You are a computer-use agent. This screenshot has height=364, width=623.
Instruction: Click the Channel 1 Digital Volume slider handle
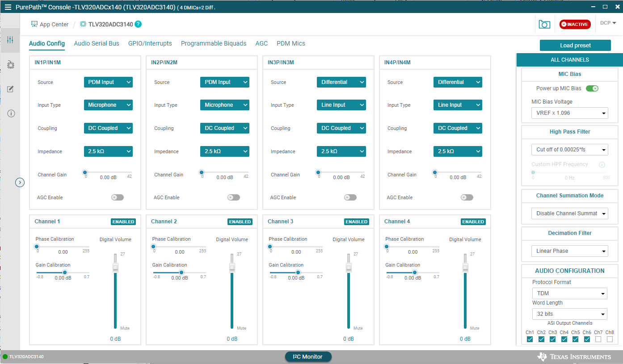coord(115,267)
